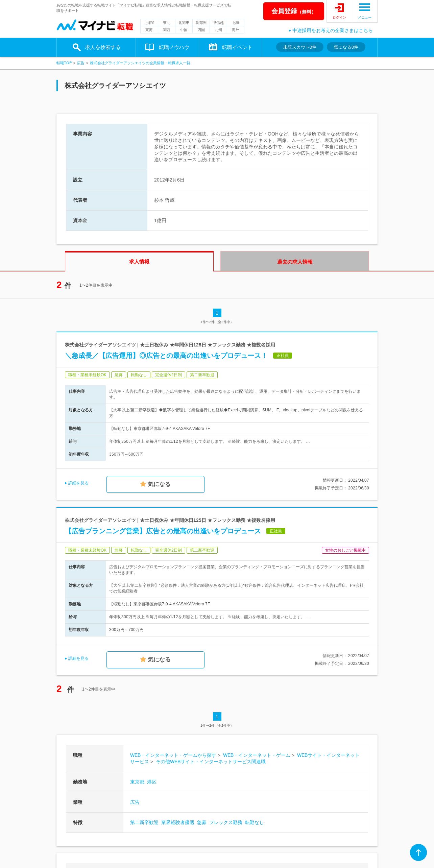Switch to the 求人情報 tab
The width and height of the screenshot is (434, 868).
(139, 261)
